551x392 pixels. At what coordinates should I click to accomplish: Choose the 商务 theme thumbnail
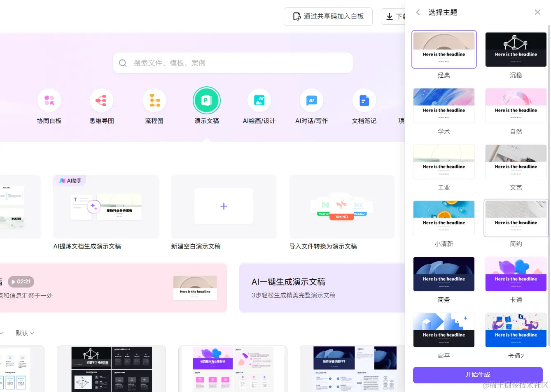click(x=444, y=274)
